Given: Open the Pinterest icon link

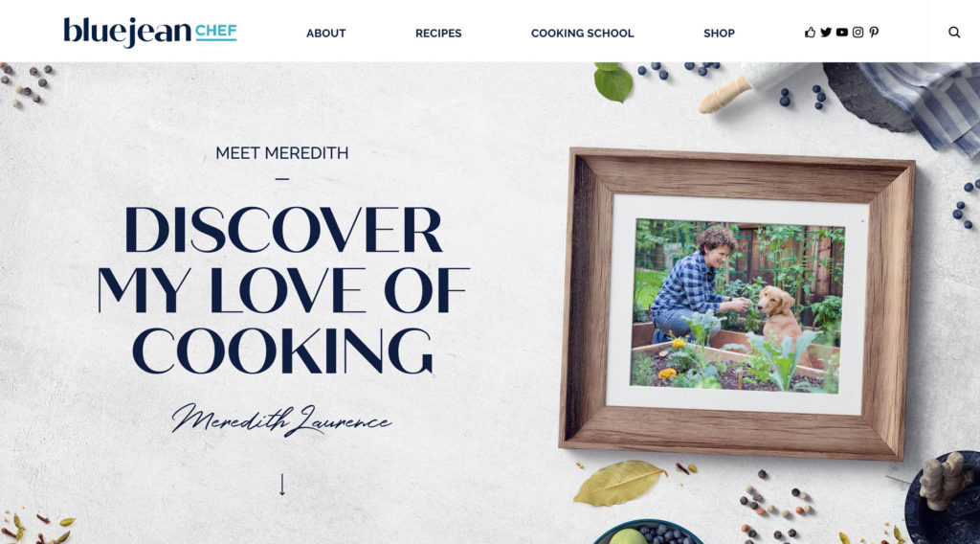Looking at the screenshot, I should coord(874,33).
